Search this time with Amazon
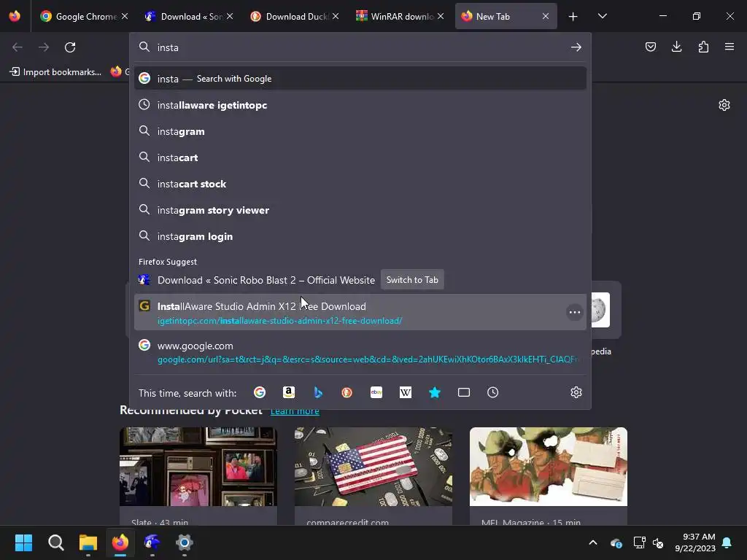The height and width of the screenshot is (560, 747). click(289, 392)
